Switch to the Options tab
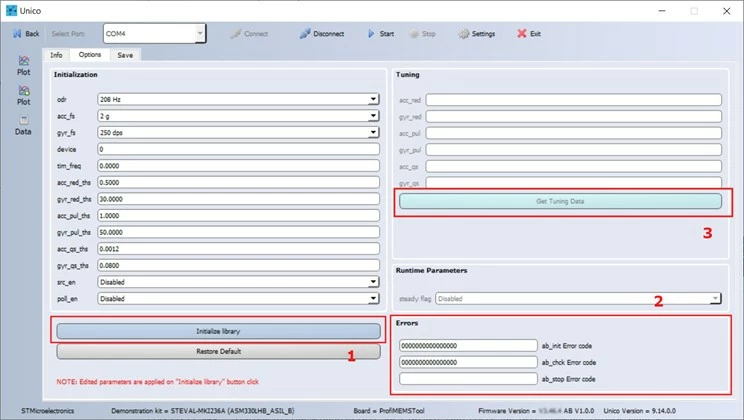This screenshot has width=744, height=420. [x=90, y=55]
